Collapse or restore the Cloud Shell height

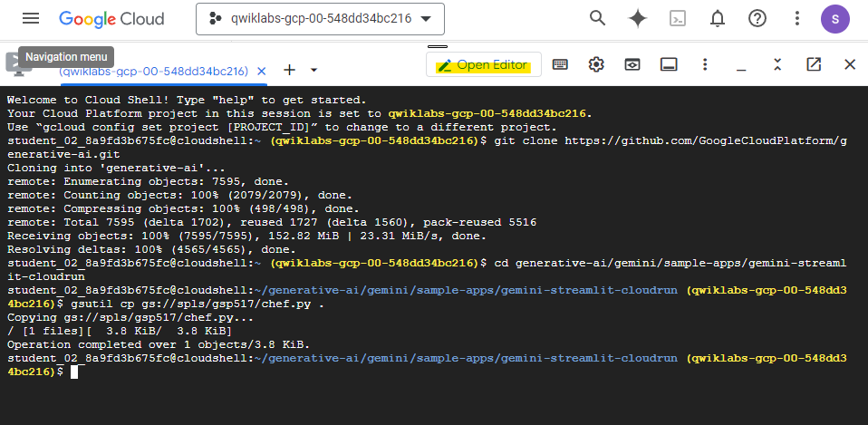pos(777,64)
